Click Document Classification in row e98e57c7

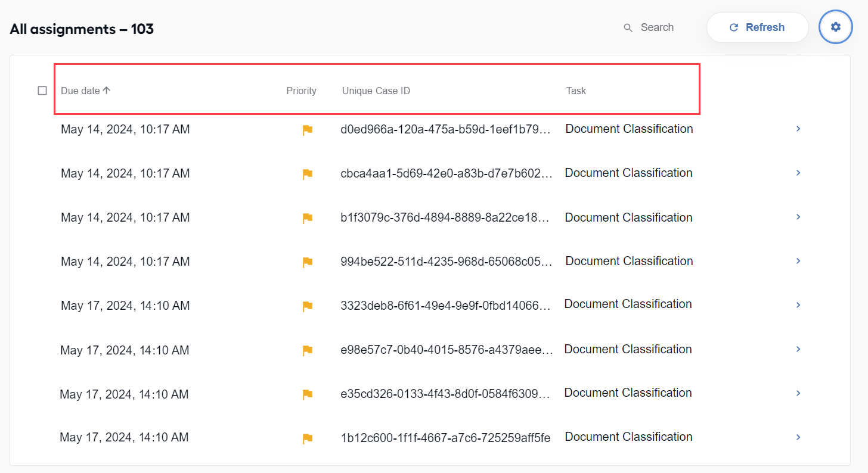(x=628, y=349)
